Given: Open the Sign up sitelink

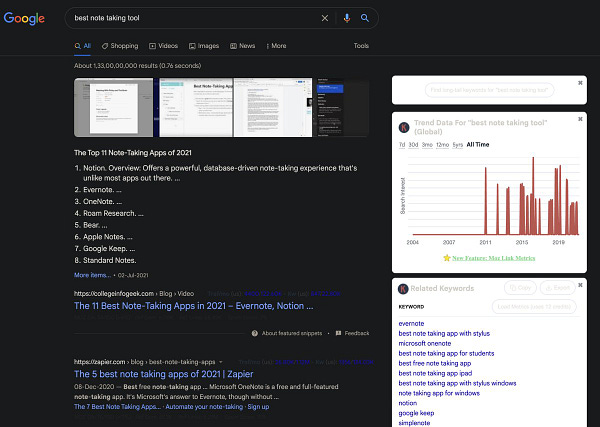Looking at the screenshot, I should click(258, 407).
